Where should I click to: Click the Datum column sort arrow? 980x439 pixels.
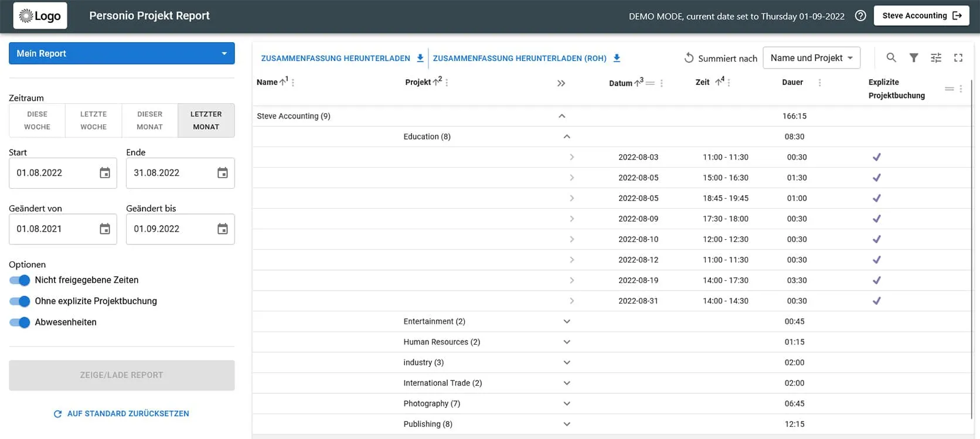pyautogui.click(x=637, y=83)
